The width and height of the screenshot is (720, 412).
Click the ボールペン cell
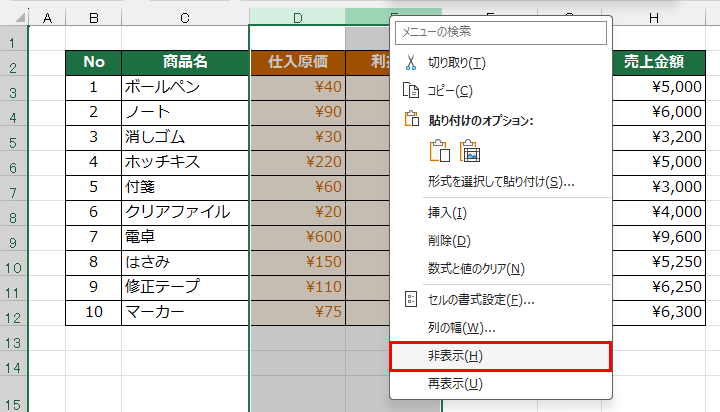(185, 88)
